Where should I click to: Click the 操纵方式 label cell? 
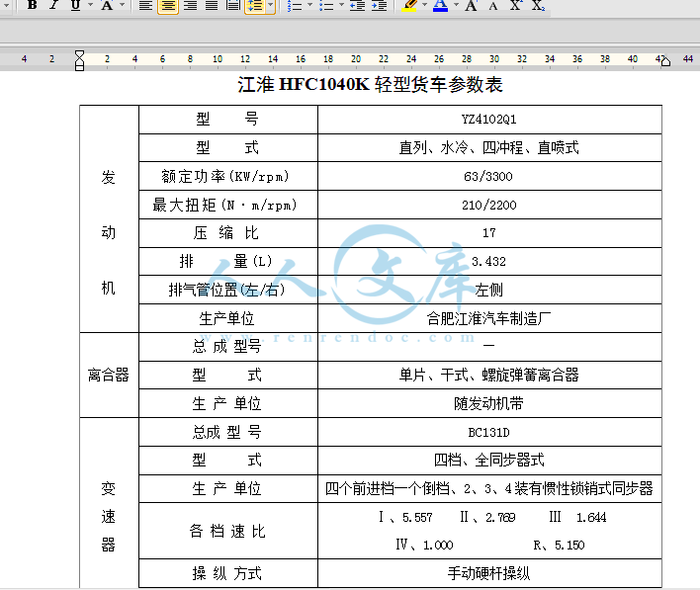click(x=228, y=573)
